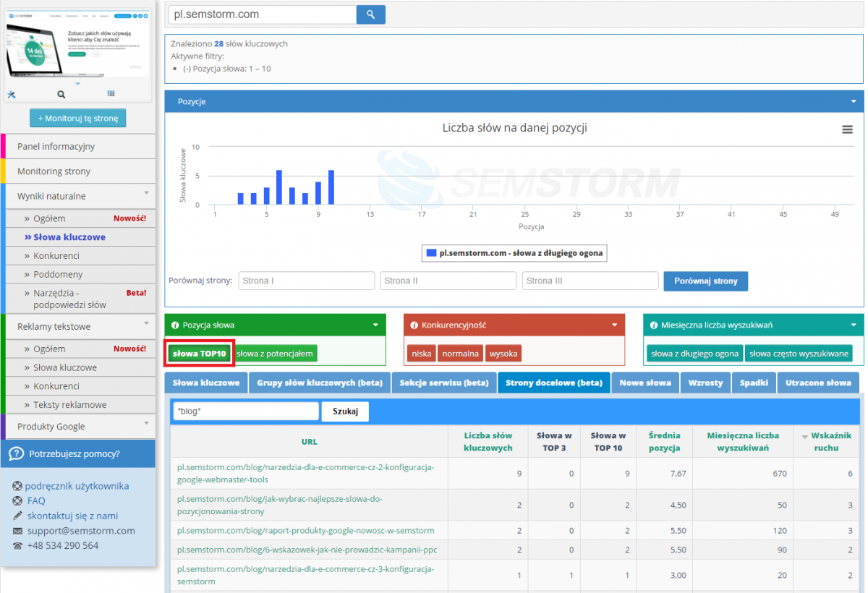The image size is (868, 593).
Task: Collapse the Konkurencyjność filter panel
Action: click(614, 325)
